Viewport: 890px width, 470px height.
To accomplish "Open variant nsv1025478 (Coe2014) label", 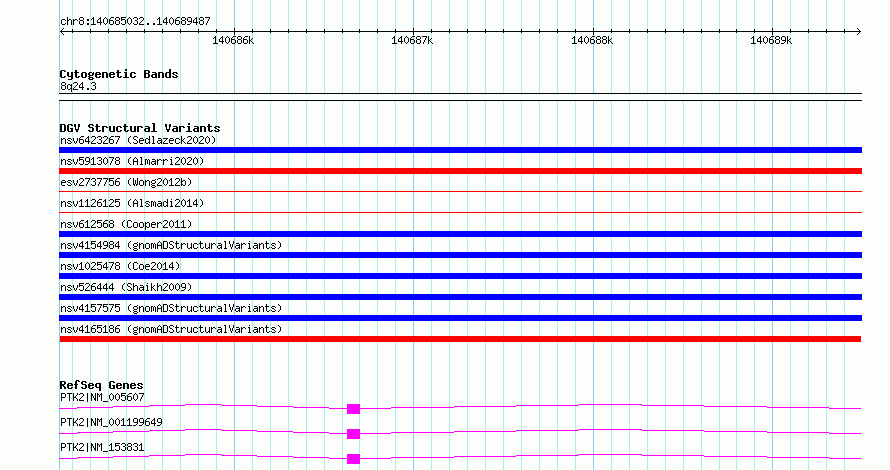I will click(120, 266).
